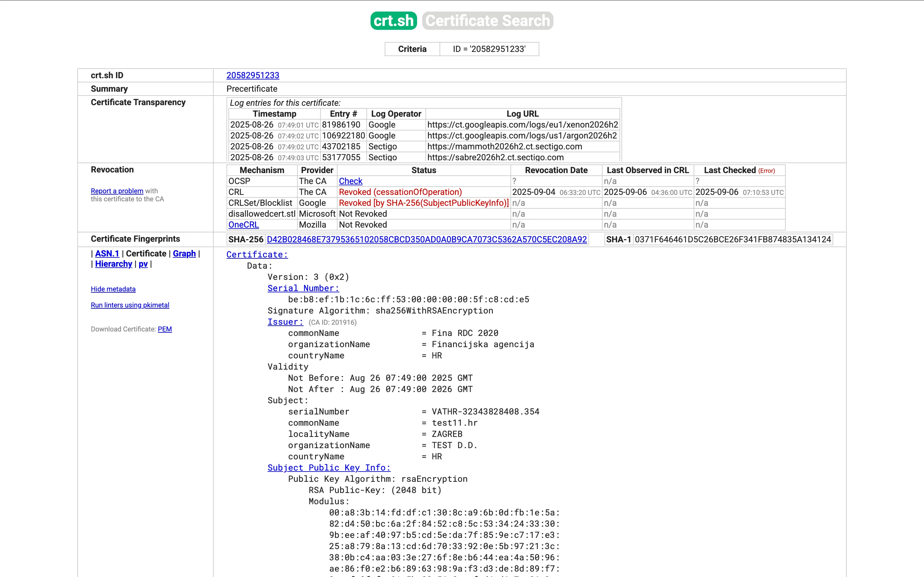Download the certificate as PEM
The image size is (924, 577).
tap(165, 329)
